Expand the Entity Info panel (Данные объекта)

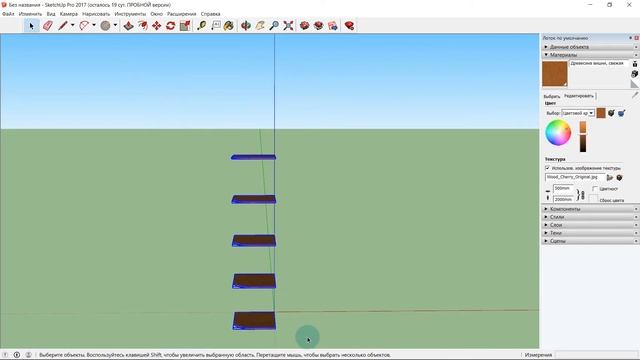[x=590, y=47]
